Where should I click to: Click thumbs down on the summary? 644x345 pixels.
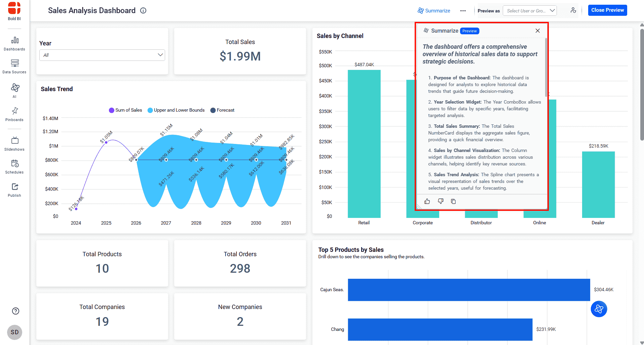pos(441,201)
